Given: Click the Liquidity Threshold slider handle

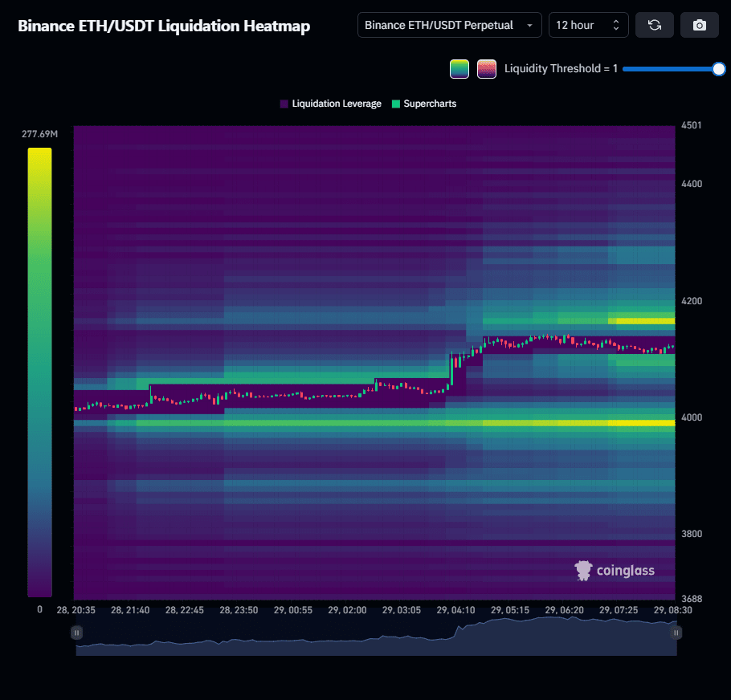Looking at the screenshot, I should coord(719,69).
